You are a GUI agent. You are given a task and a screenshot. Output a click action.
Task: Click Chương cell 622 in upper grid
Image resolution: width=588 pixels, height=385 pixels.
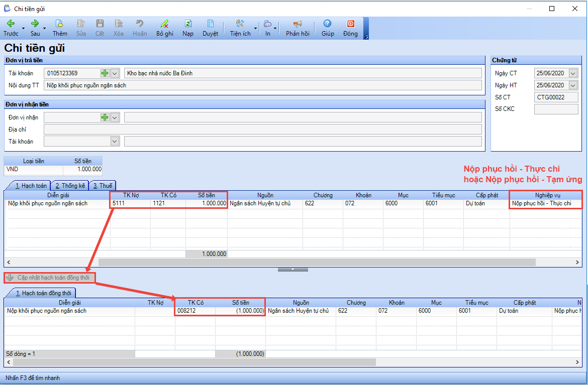point(323,203)
